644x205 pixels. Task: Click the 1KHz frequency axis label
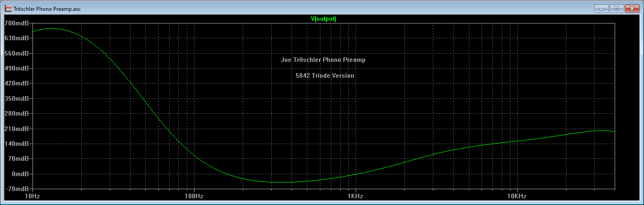pos(355,196)
